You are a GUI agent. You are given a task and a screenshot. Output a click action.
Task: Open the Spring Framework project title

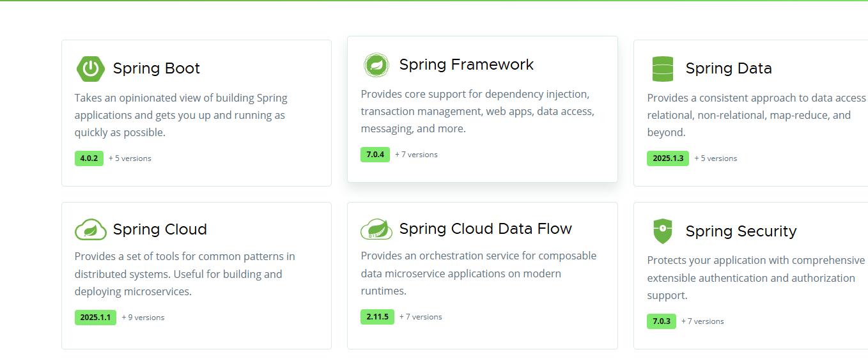pyautogui.click(x=467, y=65)
